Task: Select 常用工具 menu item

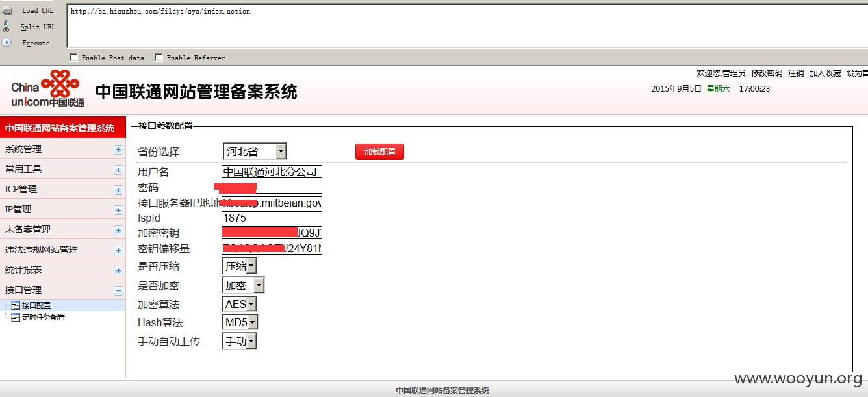Action: pos(62,169)
